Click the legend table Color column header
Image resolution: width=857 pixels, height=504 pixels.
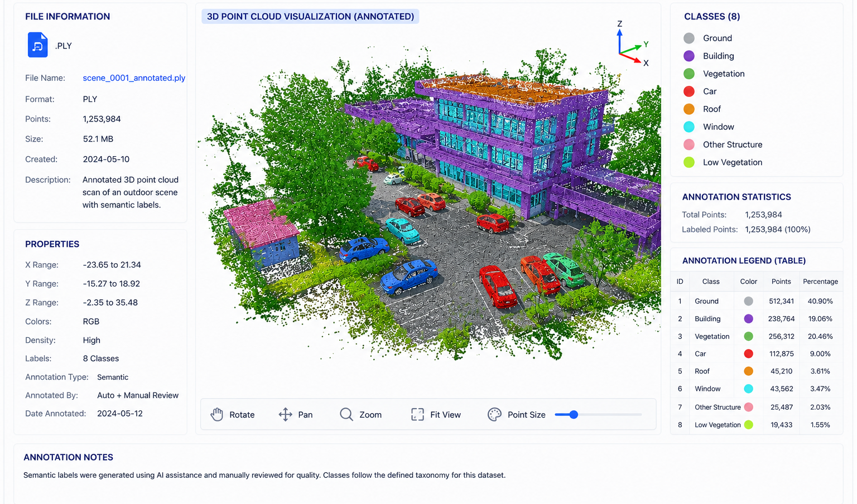749,282
